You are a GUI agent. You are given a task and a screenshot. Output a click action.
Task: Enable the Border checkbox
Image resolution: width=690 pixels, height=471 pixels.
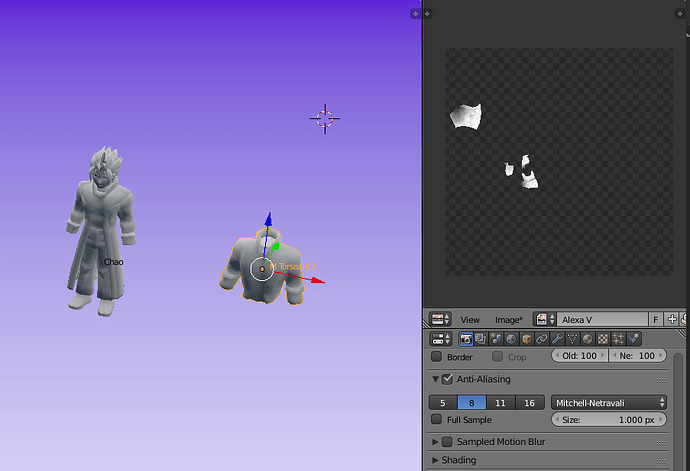[436, 357]
